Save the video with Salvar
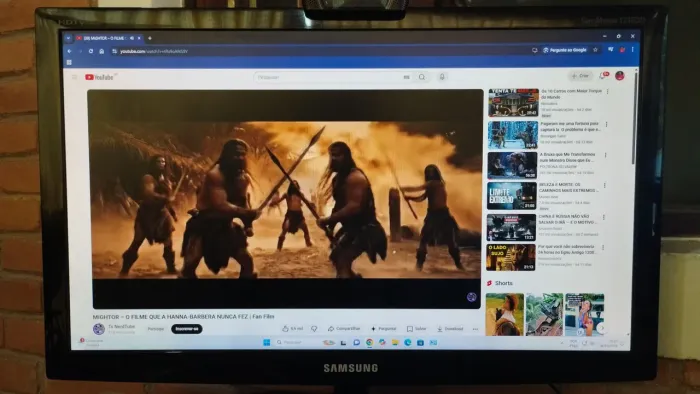Viewport: 700px width, 394px height. pyautogui.click(x=417, y=329)
